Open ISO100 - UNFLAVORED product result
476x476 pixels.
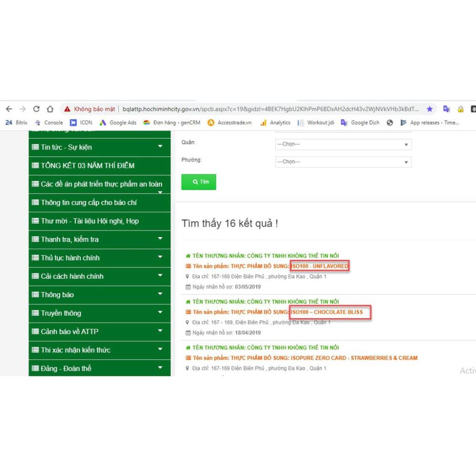[320, 266]
